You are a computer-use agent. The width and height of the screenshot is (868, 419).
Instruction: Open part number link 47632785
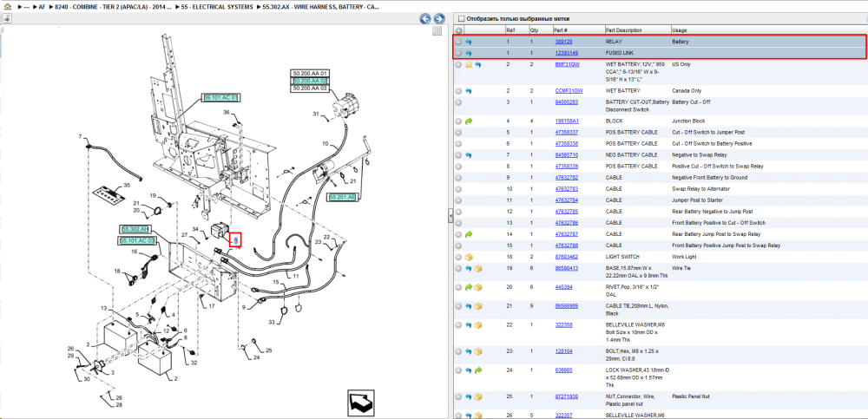[x=566, y=212]
